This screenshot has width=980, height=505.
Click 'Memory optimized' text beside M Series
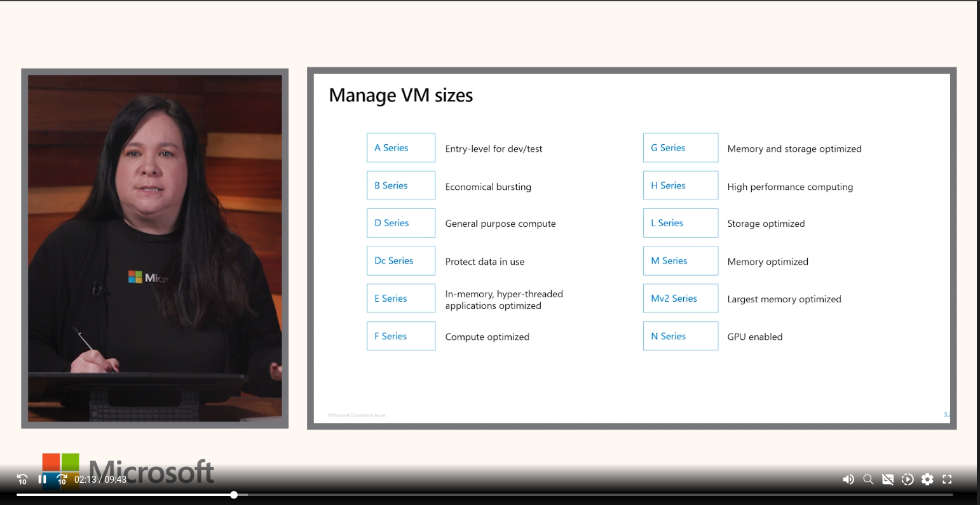pyautogui.click(x=768, y=262)
